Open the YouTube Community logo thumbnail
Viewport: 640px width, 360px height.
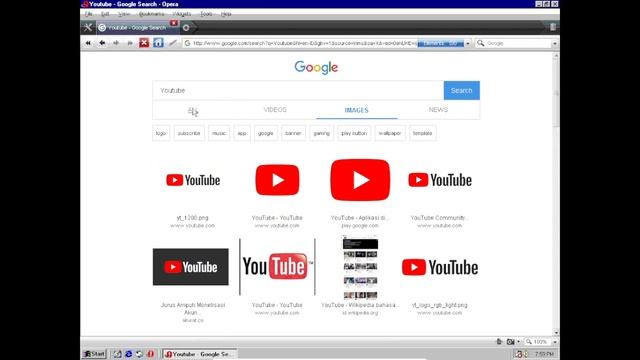(x=440, y=180)
